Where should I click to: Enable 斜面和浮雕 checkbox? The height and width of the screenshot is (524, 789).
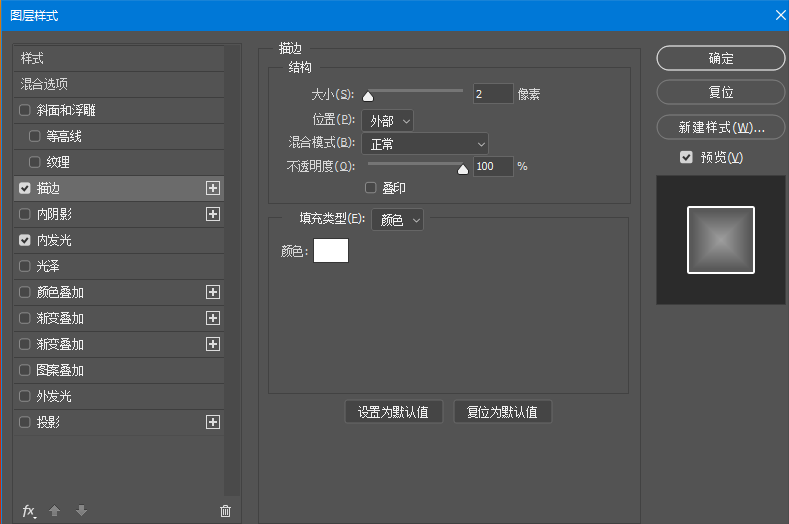pyautogui.click(x=25, y=110)
